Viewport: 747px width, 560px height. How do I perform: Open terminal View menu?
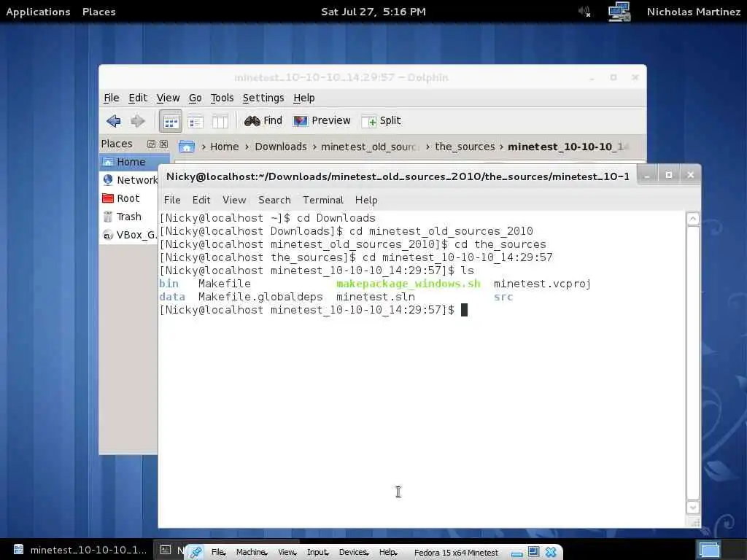[234, 200]
